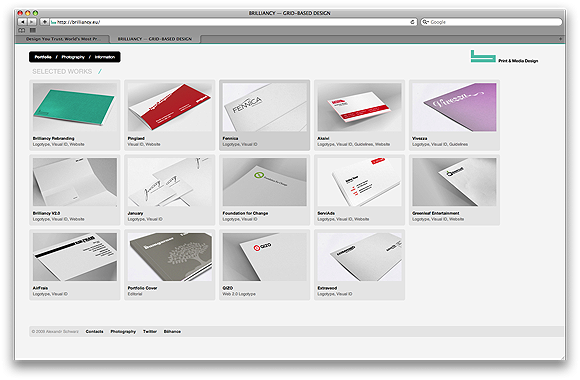
Task: Open the Behance footer link
Action: click(172, 332)
